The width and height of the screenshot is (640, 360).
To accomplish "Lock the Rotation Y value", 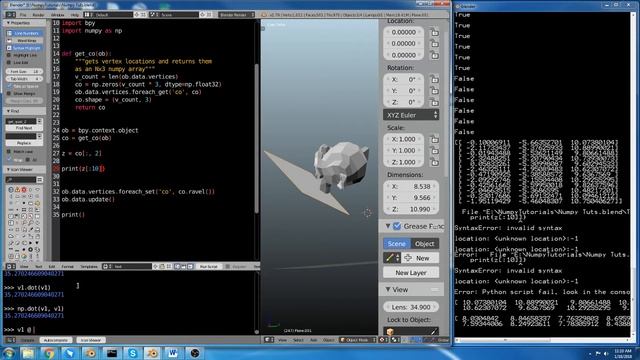I will pyautogui.click(x=434, y=91).
